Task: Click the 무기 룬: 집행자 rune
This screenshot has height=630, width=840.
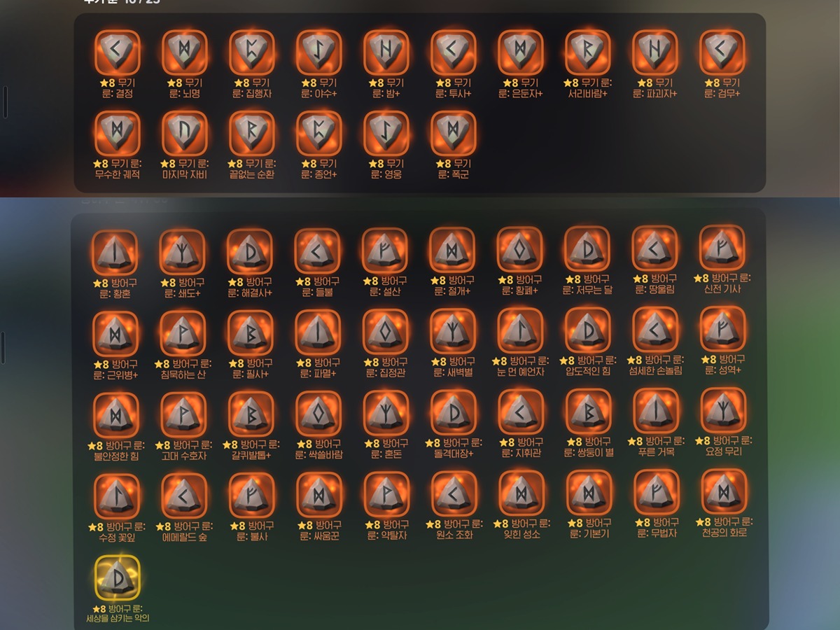Action: [252, 52]
